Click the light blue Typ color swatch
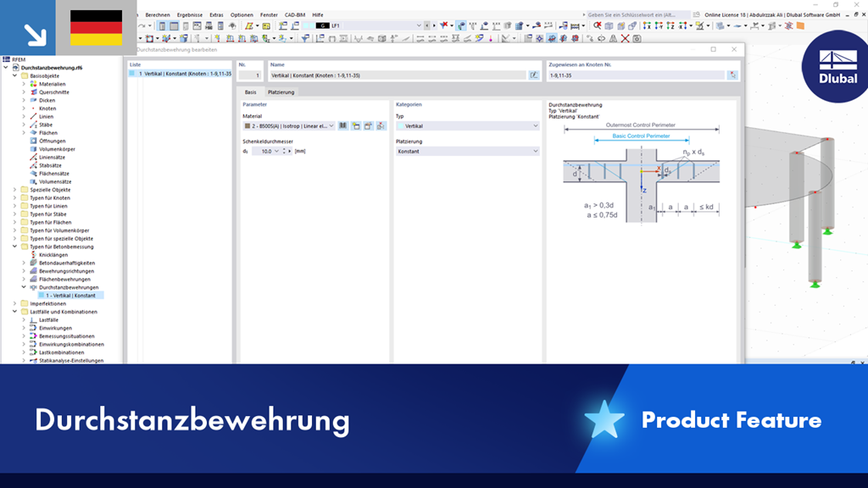Viewport: 868px width, 488px height. [x=400, y=126]
